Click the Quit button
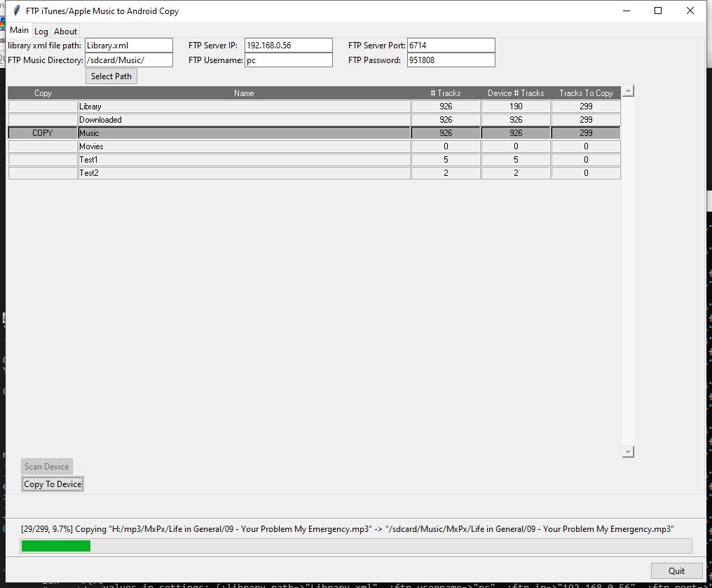The image size is (712, 588). click(x=676, y=570)
